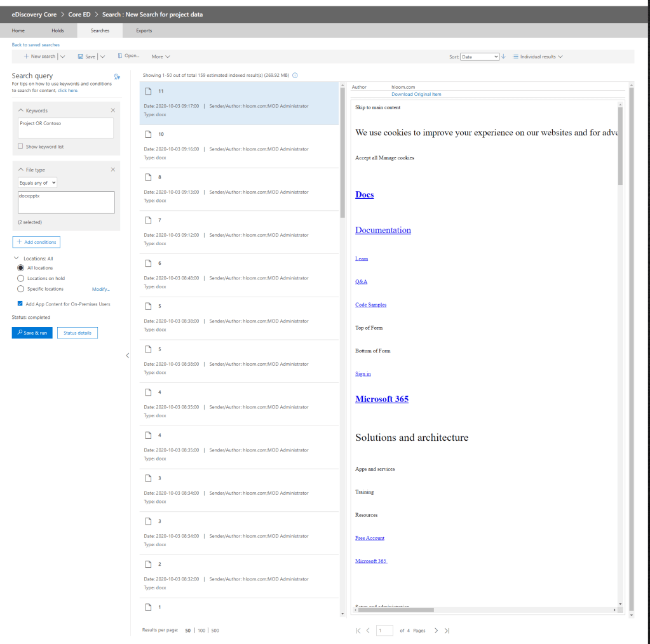The width and height of the screenshot is (650, 644).
Task: Enable Show keyword list checkbox
Action: [x=21, y=147]
